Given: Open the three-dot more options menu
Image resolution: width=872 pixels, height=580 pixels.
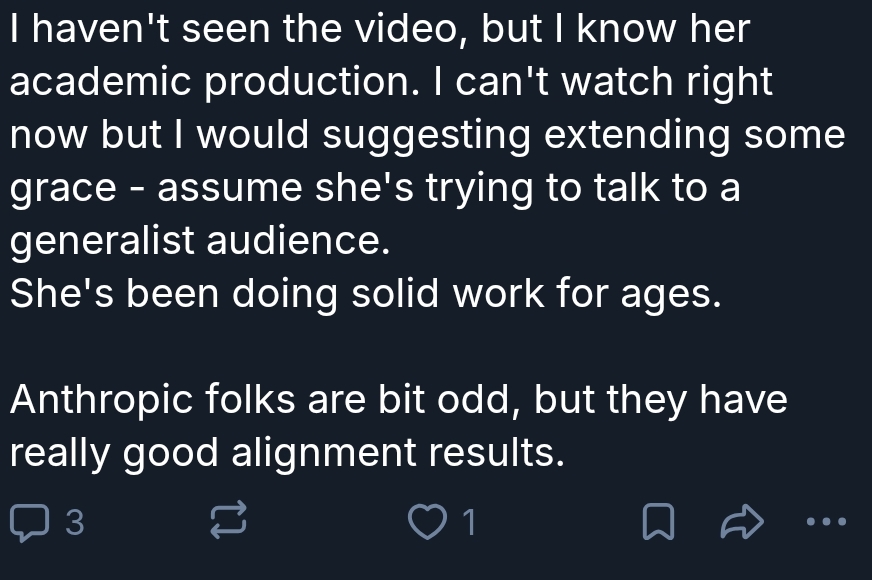Looking at the screenshot, I should pos(828,521).
